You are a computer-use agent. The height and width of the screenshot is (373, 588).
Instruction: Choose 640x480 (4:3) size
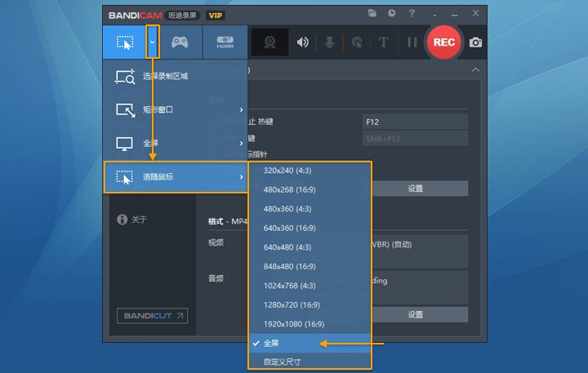[x=310, y=247]
